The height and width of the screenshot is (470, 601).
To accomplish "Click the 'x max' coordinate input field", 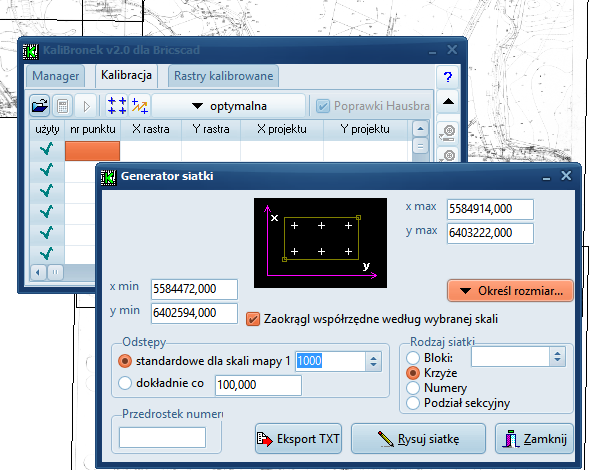I will 490,209.
